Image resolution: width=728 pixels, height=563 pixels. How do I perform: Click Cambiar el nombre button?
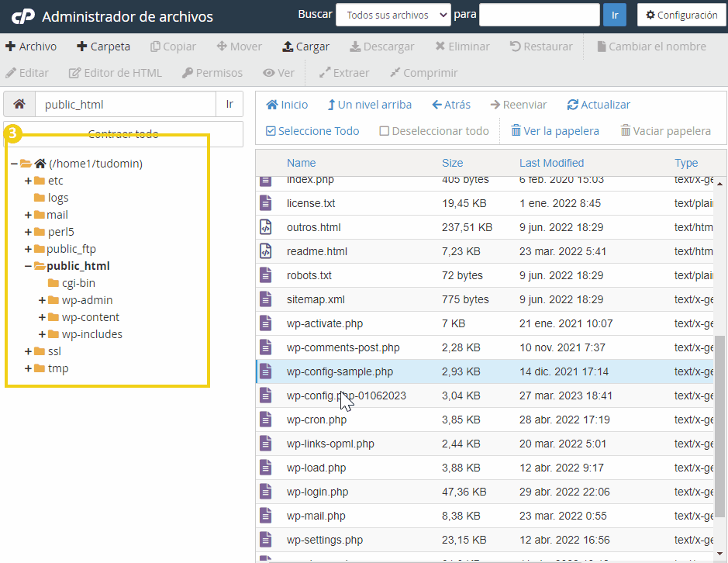point(651,47)
